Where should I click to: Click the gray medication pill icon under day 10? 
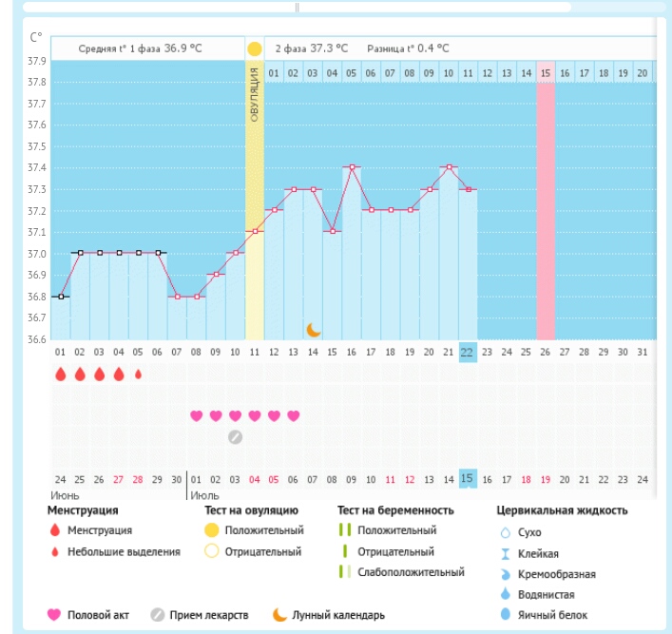[x=236, y=437]
